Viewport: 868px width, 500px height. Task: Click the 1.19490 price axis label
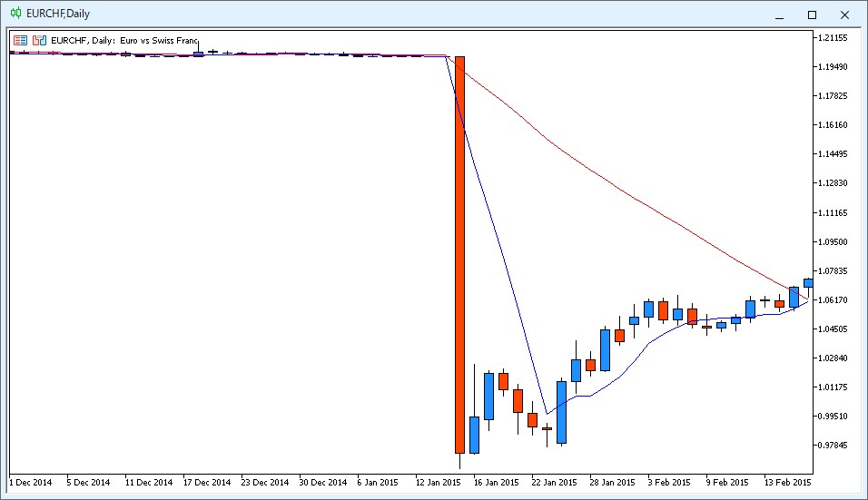pyautogui.click(x=833, y=67)
